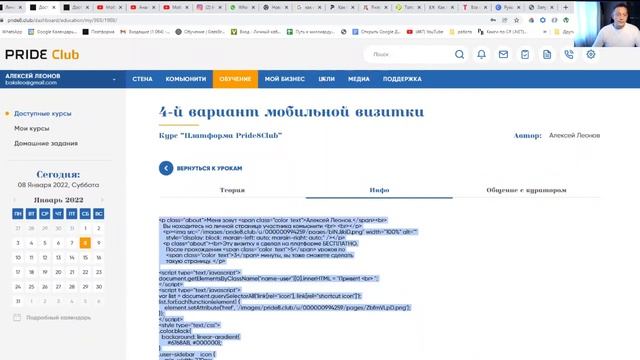Open the Google Календарь bookmark

(x=52, y=31)
